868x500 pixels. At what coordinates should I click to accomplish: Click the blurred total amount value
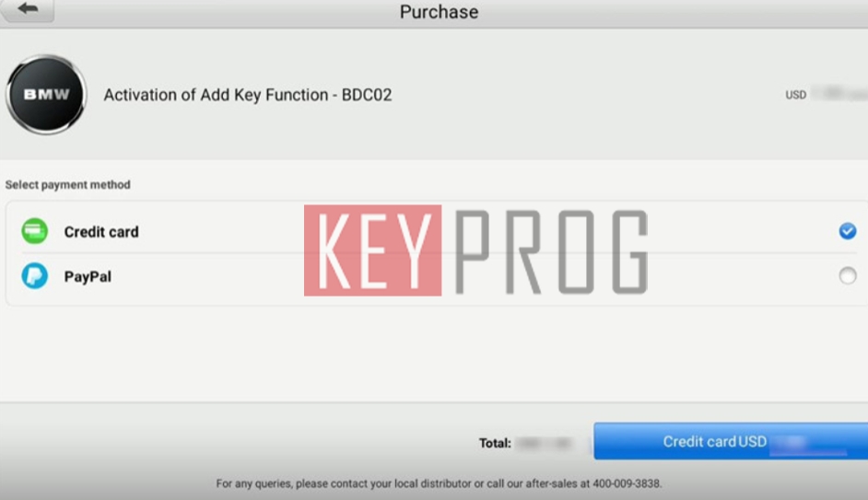point(544,443)
